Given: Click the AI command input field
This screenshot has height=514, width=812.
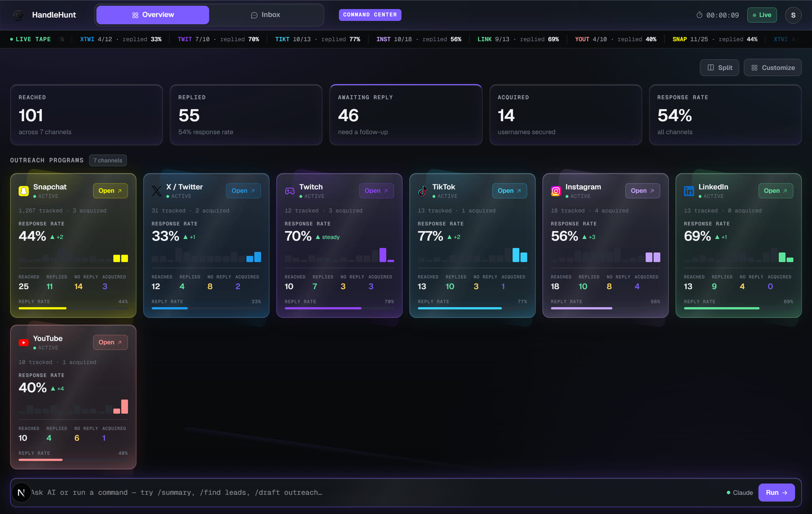Looking at the screenshot, I should click(x=375, y=493).
